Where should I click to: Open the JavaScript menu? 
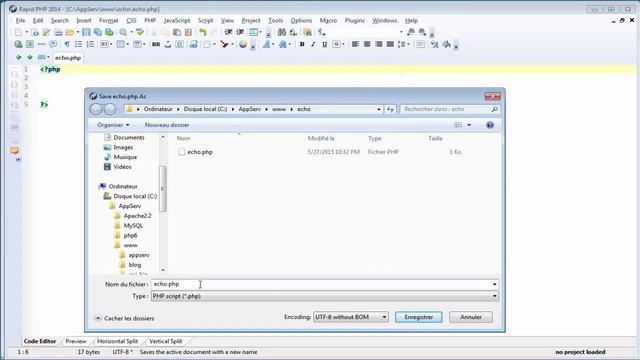[x=177, y=20]
